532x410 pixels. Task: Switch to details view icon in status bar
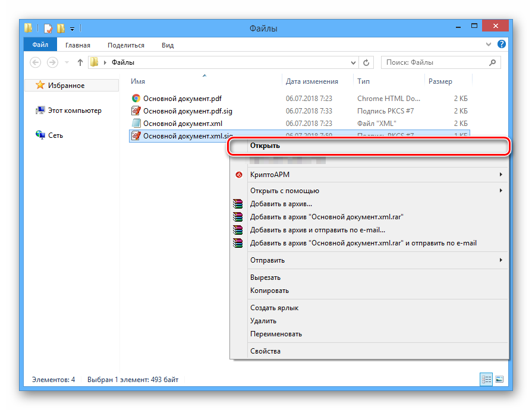(x=486, y=379)
